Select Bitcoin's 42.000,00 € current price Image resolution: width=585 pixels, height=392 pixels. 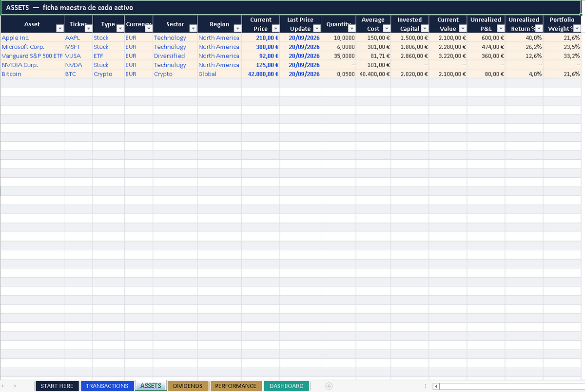coord(261,74)
